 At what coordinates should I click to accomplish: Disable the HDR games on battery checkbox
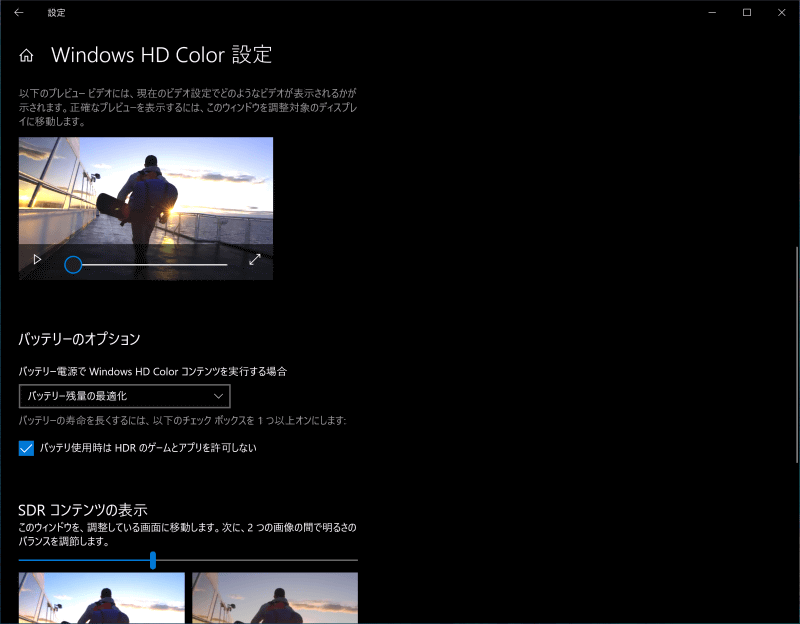[27, 449]
